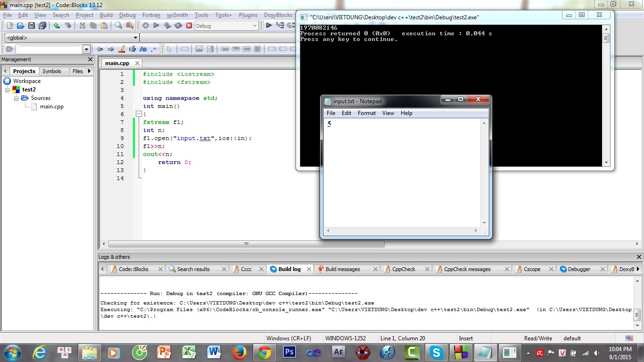644x362 pixels.
Task: Run the program with the Run icon
Action: [157, 25]
